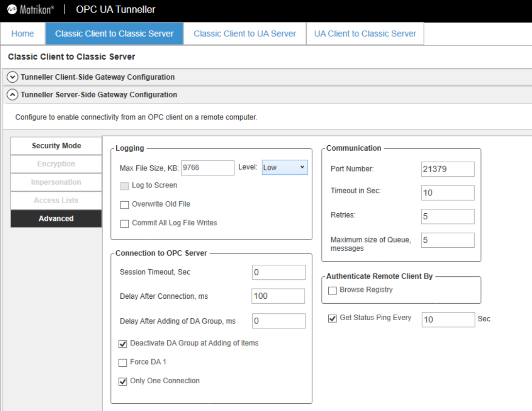
Task: Enable Overwrite Old File checkbox
Action: [x=124, y=205]
